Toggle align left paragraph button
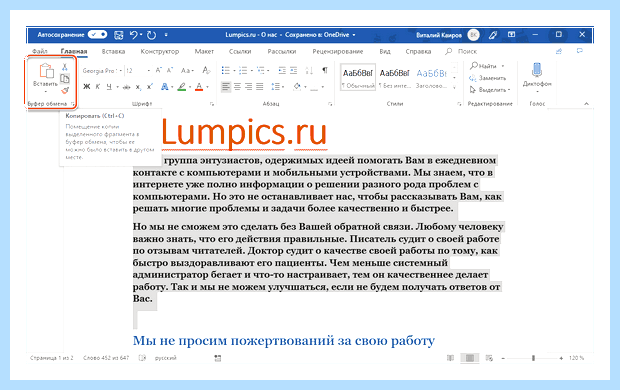This screenshot has width=620, height=390. point(226,86)
